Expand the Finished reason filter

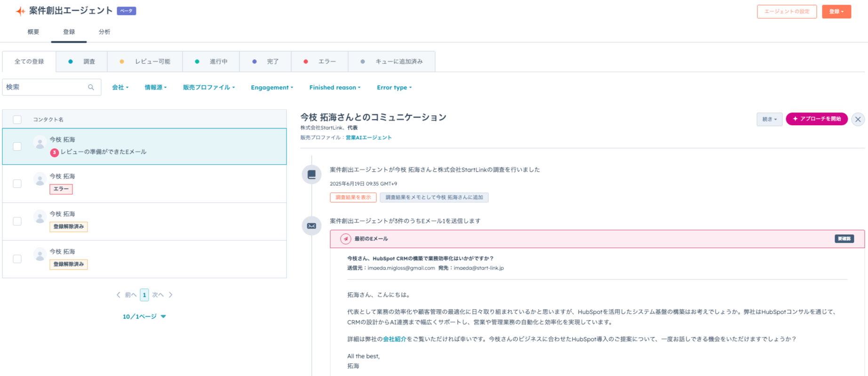(x=334, y=88)
